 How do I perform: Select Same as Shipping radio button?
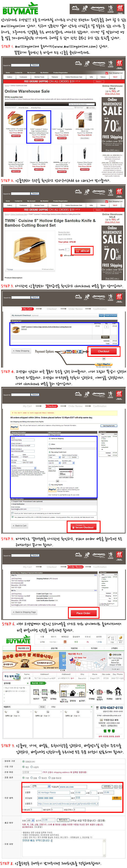[x=50, y=439]
